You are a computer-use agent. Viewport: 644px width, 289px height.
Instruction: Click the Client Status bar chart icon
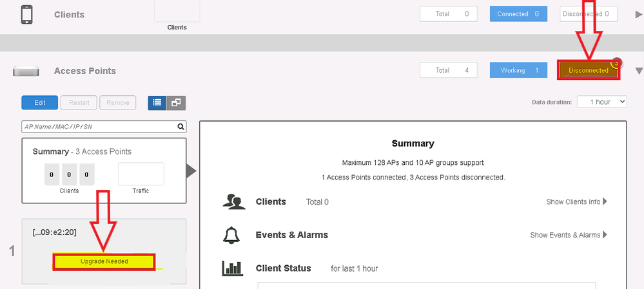[232, 268]
